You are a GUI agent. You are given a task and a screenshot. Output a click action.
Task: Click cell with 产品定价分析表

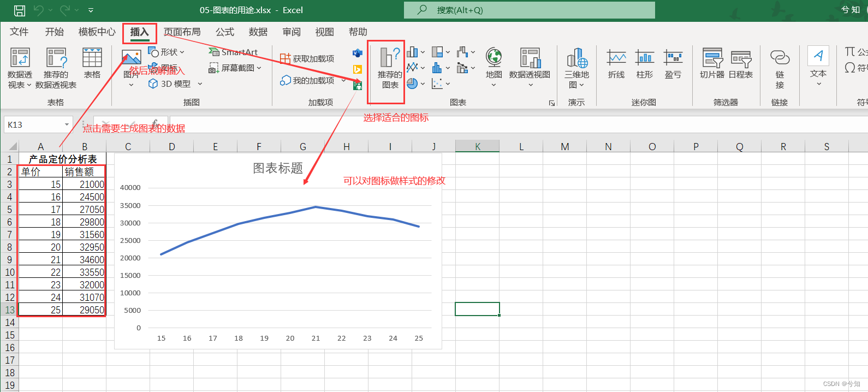coord(62,159)
